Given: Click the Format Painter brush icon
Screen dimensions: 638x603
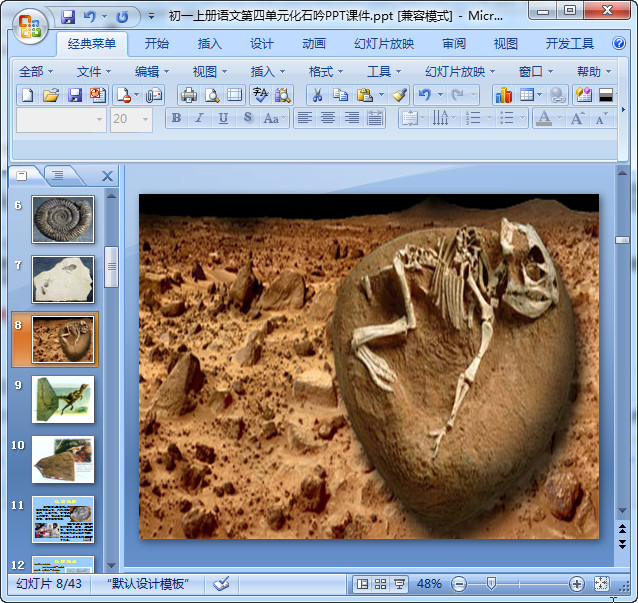Looking at the screenshot, I should 399,95.
